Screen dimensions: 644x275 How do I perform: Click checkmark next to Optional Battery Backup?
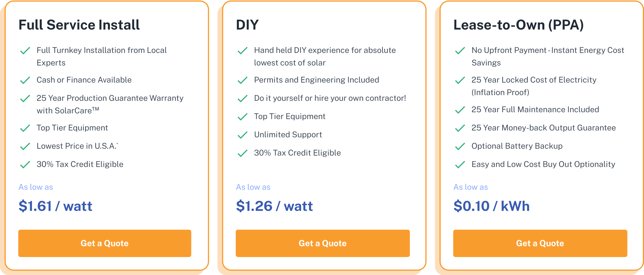click(x=460, y=146)
